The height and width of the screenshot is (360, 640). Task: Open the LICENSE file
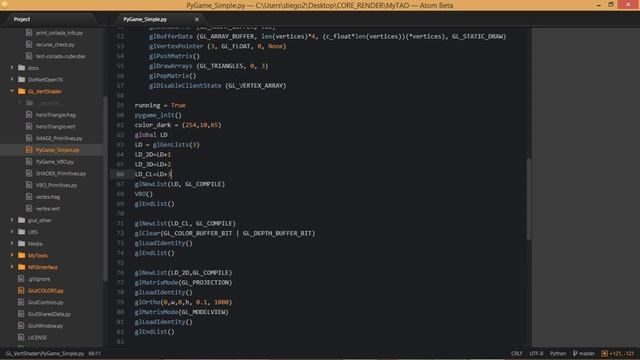coord(37,338)
